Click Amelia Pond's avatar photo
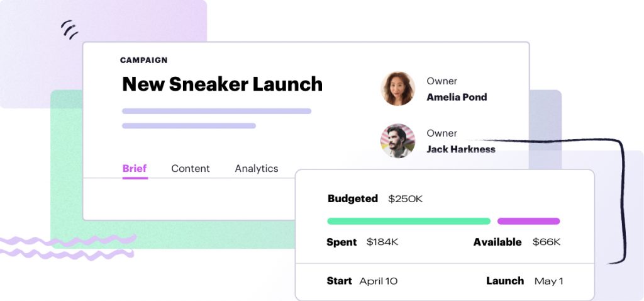The width and height of the screenshot is (644, 301). click(397, 89)
